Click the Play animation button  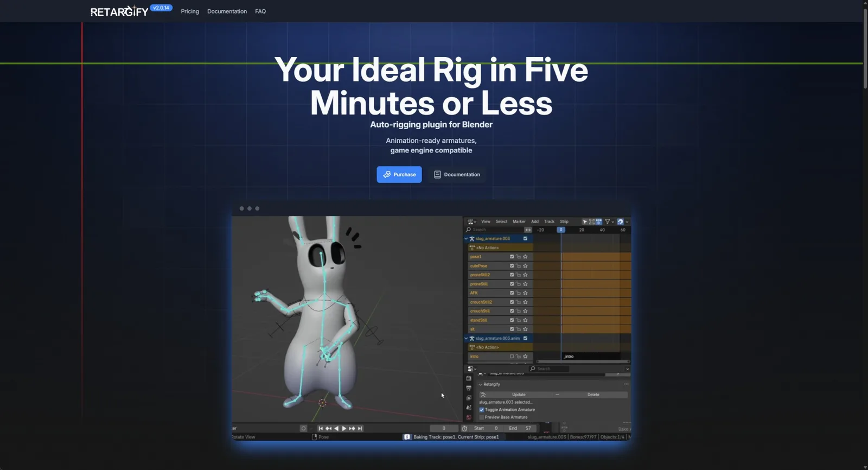tap(344, 428)
